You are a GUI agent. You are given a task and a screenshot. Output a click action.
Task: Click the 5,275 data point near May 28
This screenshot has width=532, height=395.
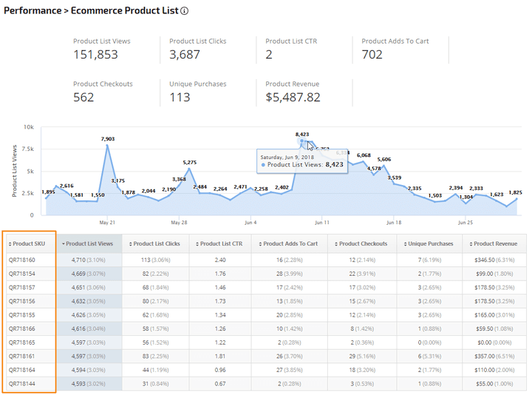pos(190,169)
